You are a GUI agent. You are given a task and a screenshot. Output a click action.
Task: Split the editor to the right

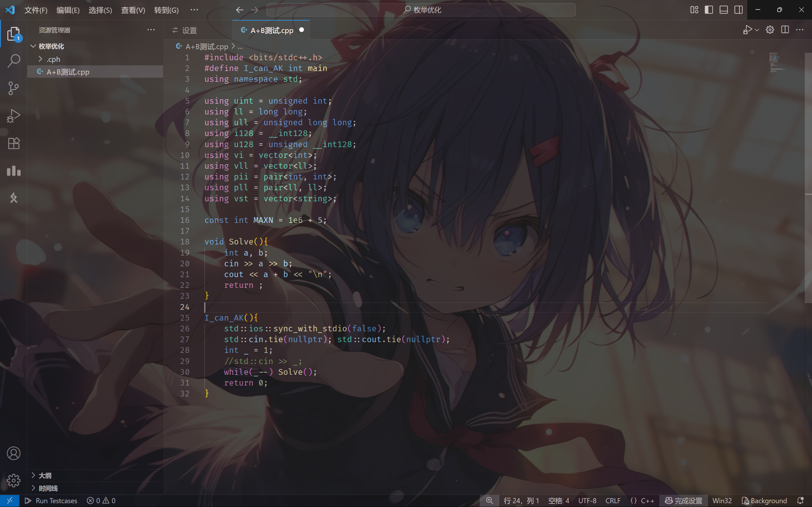coord(785,30)
